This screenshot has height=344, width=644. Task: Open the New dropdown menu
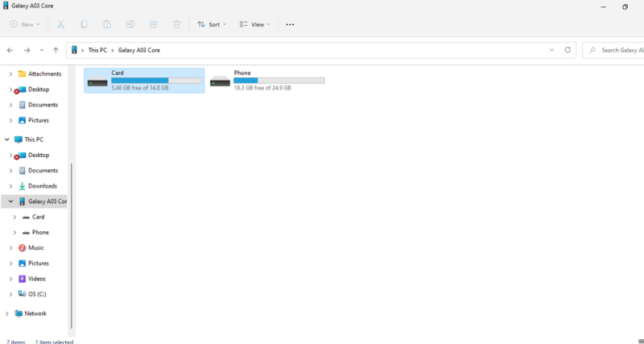coord(25,25)
